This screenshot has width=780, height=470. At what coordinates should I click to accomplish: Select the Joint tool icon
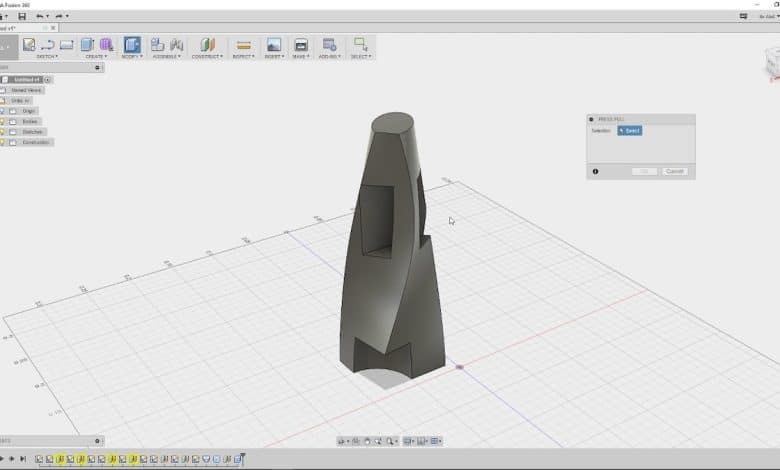click(177, 45)
